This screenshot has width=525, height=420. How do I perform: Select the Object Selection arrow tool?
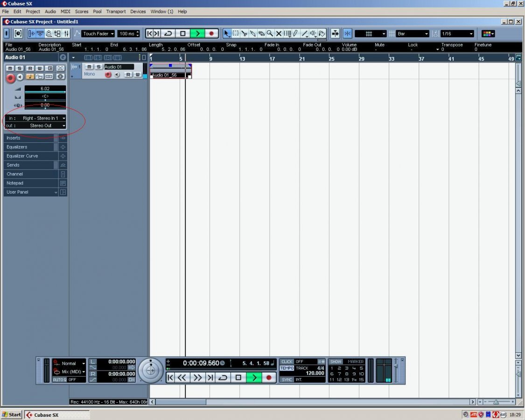(x=227, y=34)
